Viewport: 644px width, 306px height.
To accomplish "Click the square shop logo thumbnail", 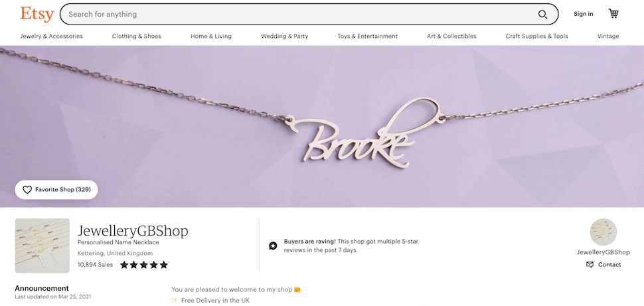I will tap(42, 246).
